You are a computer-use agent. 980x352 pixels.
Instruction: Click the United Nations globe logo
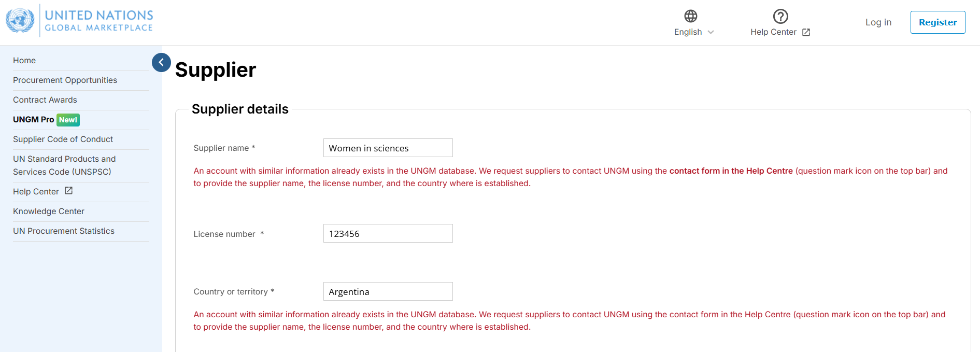pos(20,21)
